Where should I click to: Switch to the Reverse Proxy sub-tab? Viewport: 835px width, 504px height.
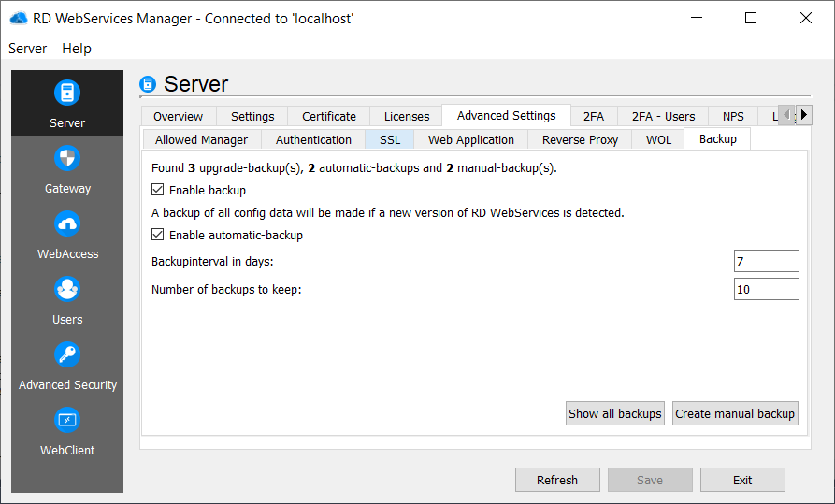tap(580, 139)
